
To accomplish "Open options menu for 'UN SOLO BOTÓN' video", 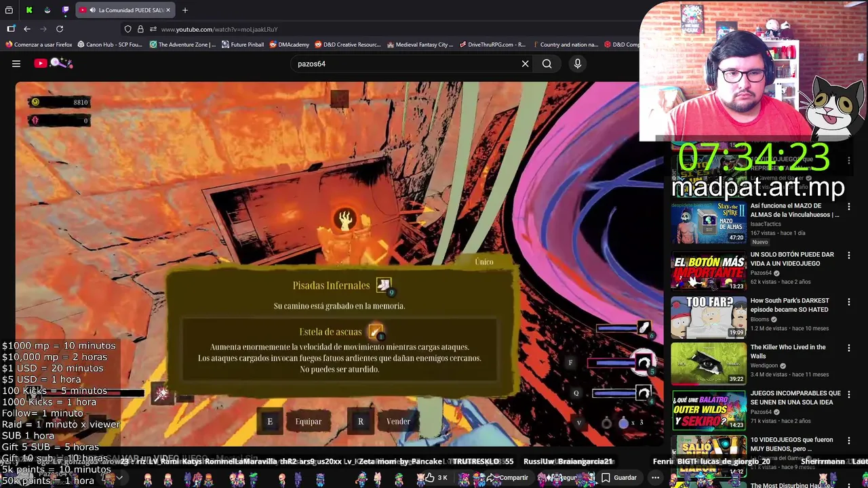I will click(x=848, y=256).
